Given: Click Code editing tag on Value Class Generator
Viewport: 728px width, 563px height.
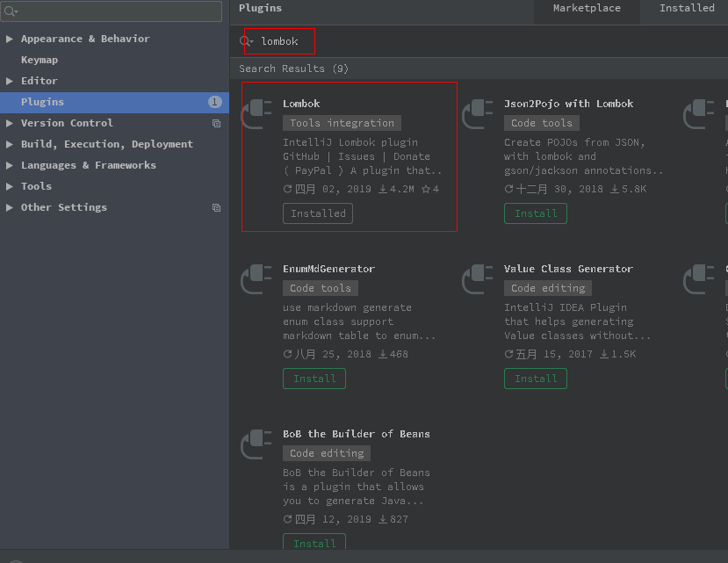Looking at the screenshot, I should coord(548,288).
